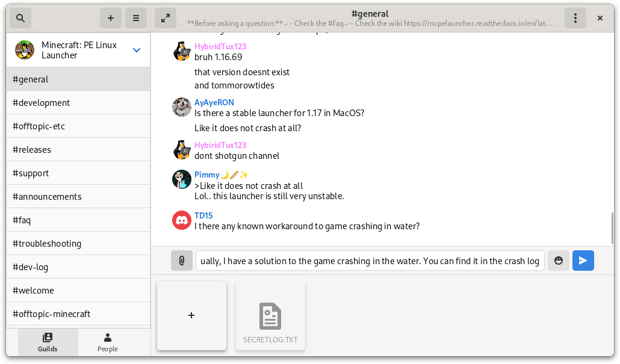This screenshot has height=364, width=620.
Task: Toggle fullscreen expand for the chat
Action: click(x=166, y=18)
